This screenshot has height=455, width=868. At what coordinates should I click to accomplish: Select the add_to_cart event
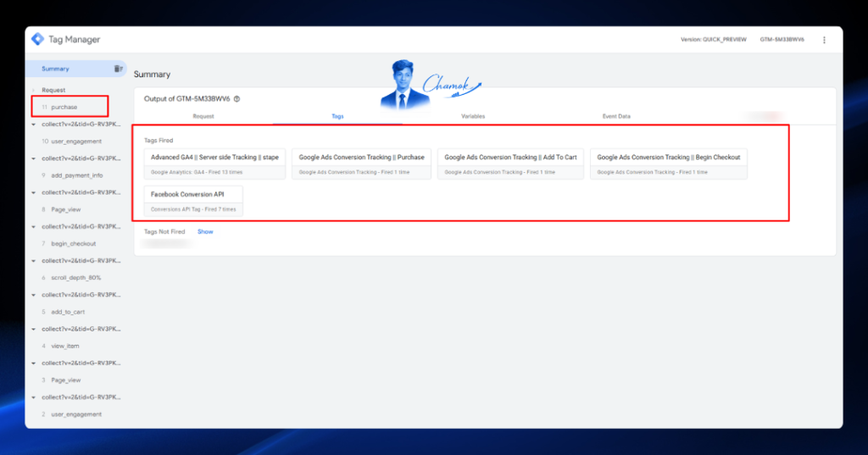(68, 312)
